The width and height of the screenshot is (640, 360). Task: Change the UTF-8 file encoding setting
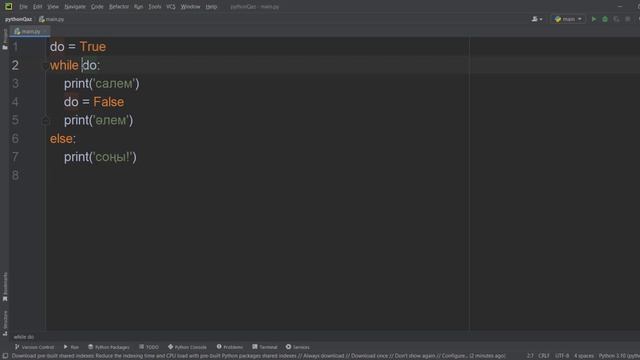coord(562,356)
